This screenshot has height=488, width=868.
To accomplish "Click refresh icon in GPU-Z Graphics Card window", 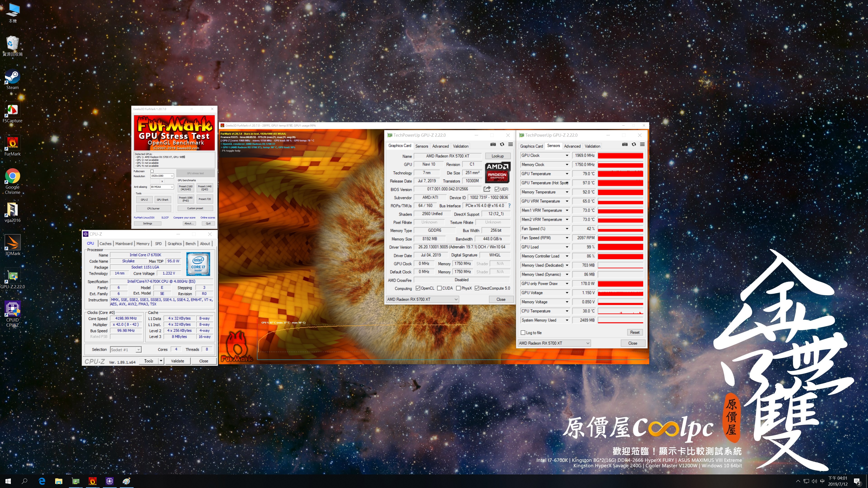I will coord(502,145).
